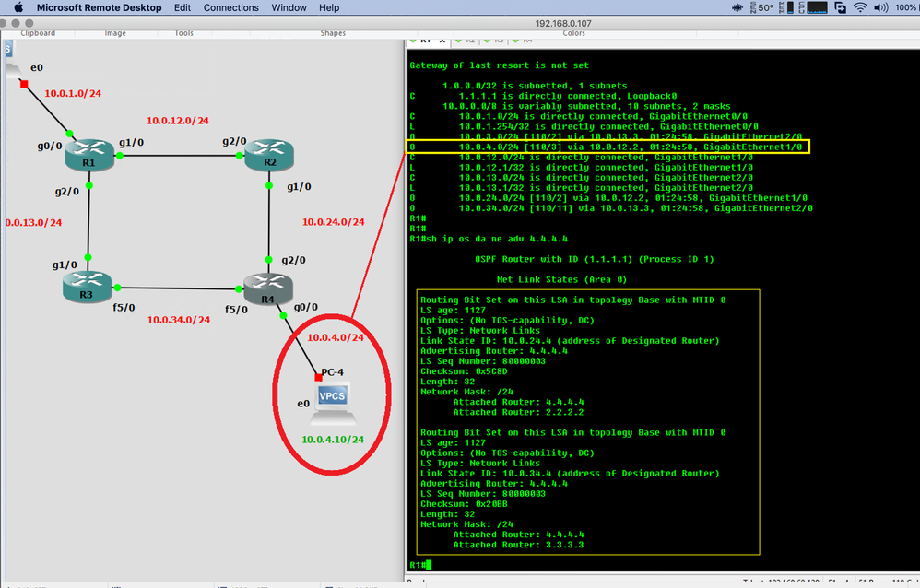Select the R1 router icon

coord(88,155)
